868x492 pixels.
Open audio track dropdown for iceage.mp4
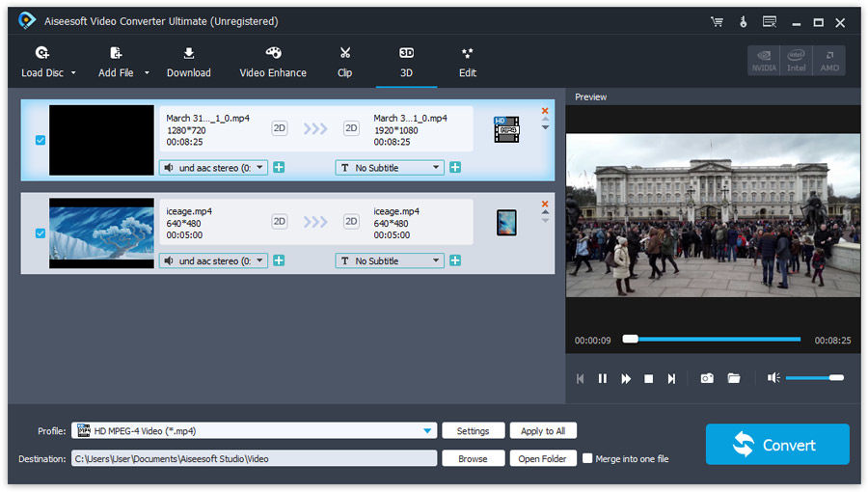pos(214,260)
